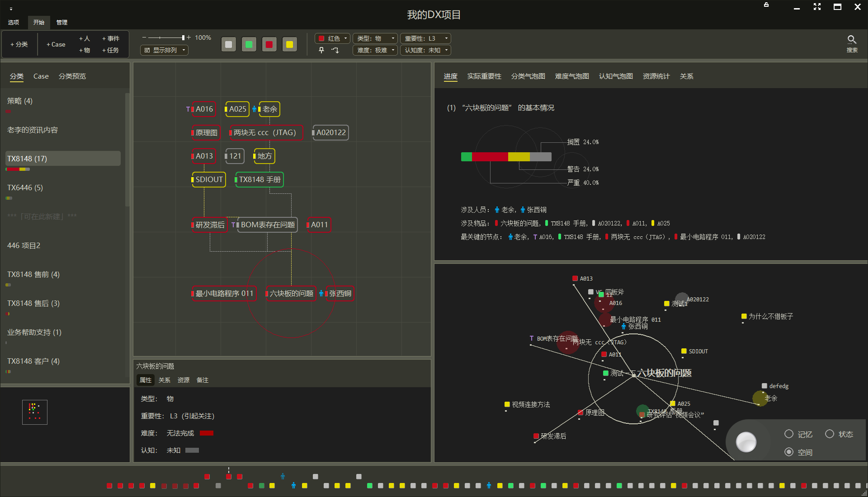Image resolution: width=868 pixels, height=497 pixels.
Task: Click the pin icon in the toolbar
Action: [x=321, y=50]
